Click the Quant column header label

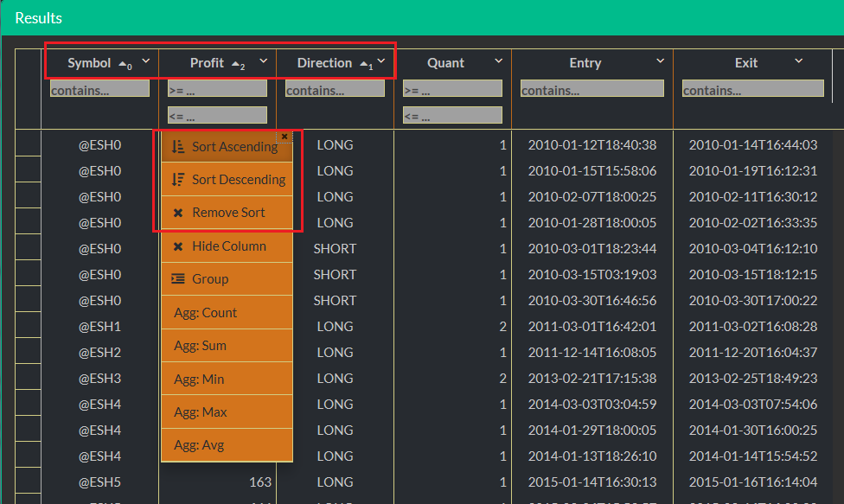(x=445, y=63)
